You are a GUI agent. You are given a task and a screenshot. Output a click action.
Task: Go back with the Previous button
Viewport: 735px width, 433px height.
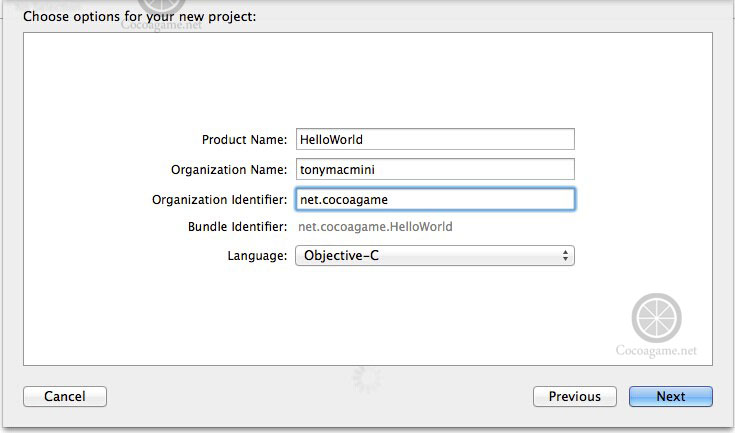pyautogui.click(x=574, y=397)
